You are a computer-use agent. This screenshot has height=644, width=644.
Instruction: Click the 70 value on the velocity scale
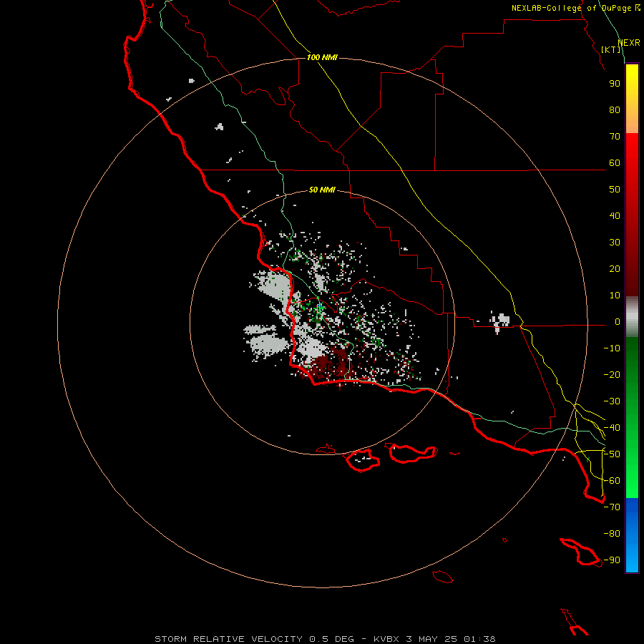615,137
